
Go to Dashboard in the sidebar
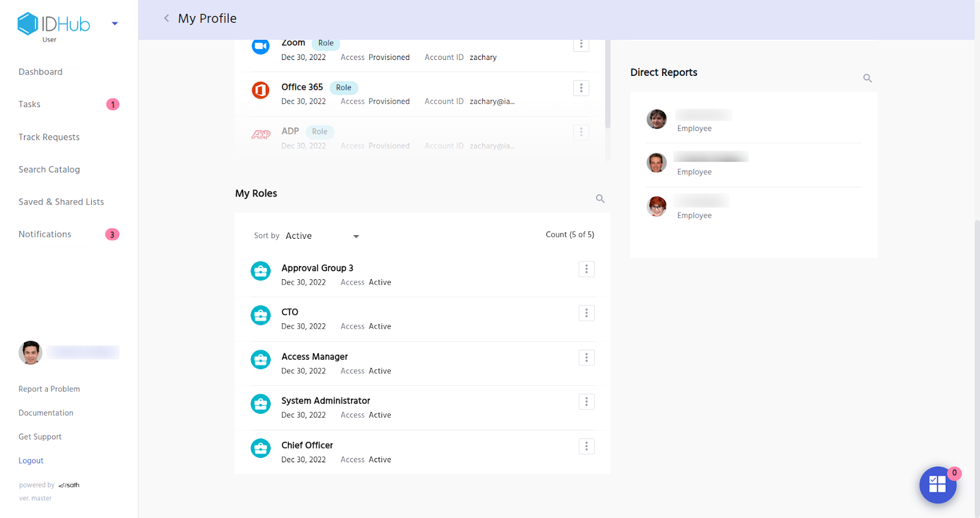[x=40, y=72]
